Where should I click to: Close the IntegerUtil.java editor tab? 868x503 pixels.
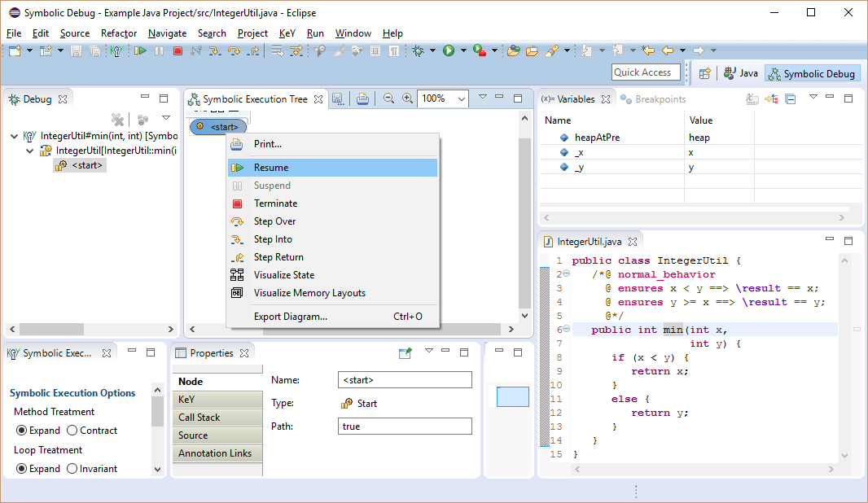pos(633,242)
